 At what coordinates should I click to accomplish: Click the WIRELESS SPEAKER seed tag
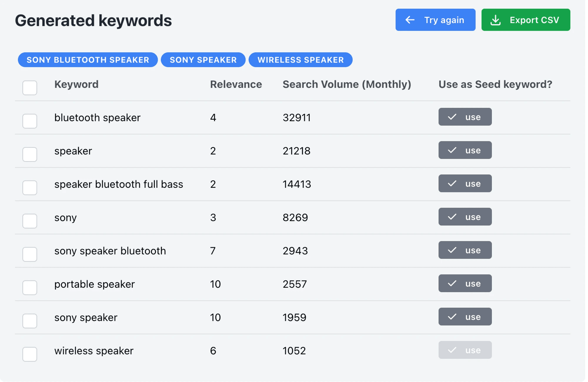click(x=300, y=60)
